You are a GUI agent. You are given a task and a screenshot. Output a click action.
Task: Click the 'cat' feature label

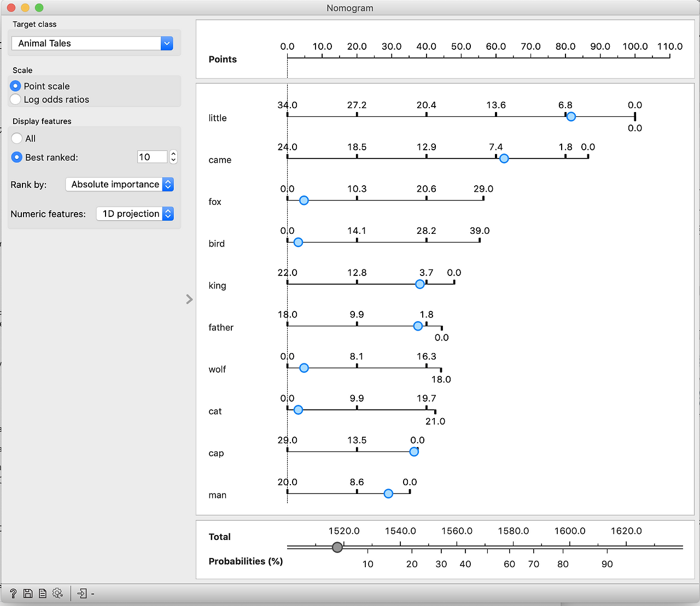(x=215, y=411)
